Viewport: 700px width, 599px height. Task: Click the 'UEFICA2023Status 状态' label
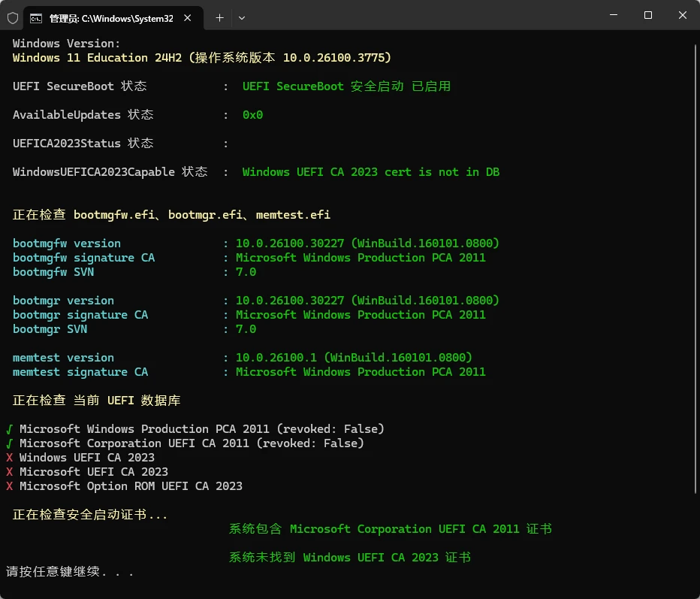83,143
